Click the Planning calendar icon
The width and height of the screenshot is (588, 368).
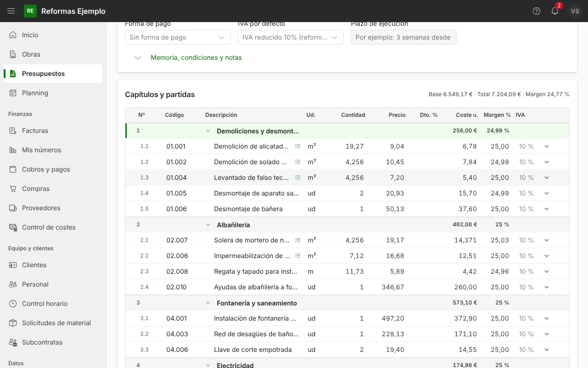13,93
